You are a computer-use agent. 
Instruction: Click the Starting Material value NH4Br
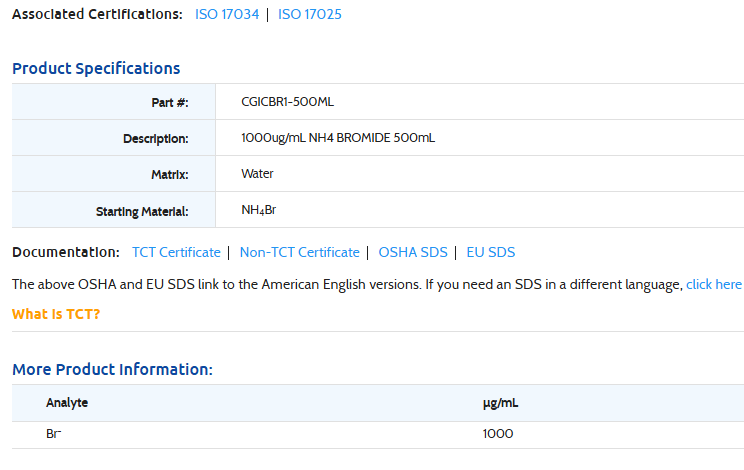(258, 210)
